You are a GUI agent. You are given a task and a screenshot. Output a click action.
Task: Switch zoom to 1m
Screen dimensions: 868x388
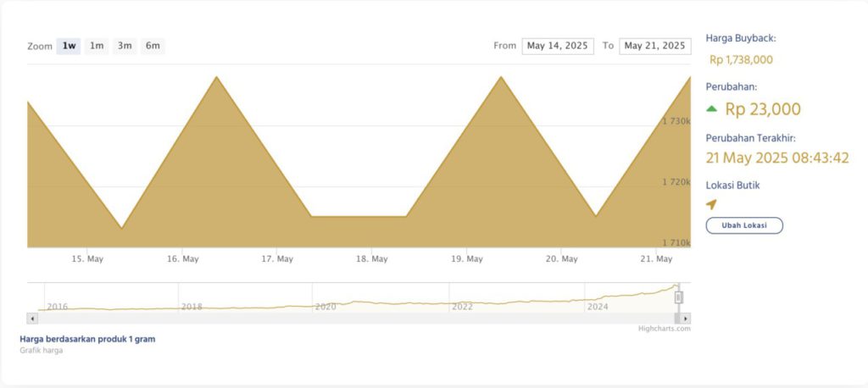coord(97,46)
